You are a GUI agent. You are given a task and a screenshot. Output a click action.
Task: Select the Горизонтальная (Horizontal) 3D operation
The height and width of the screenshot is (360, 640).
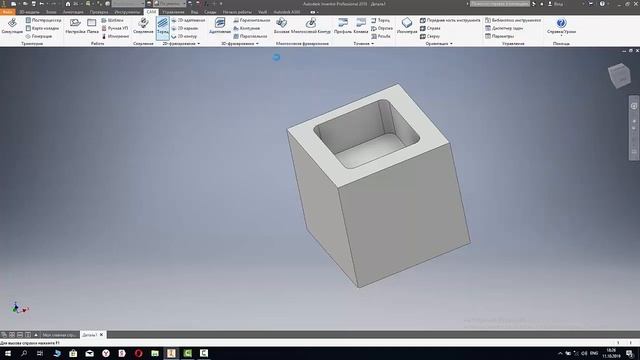pos(252,20)
